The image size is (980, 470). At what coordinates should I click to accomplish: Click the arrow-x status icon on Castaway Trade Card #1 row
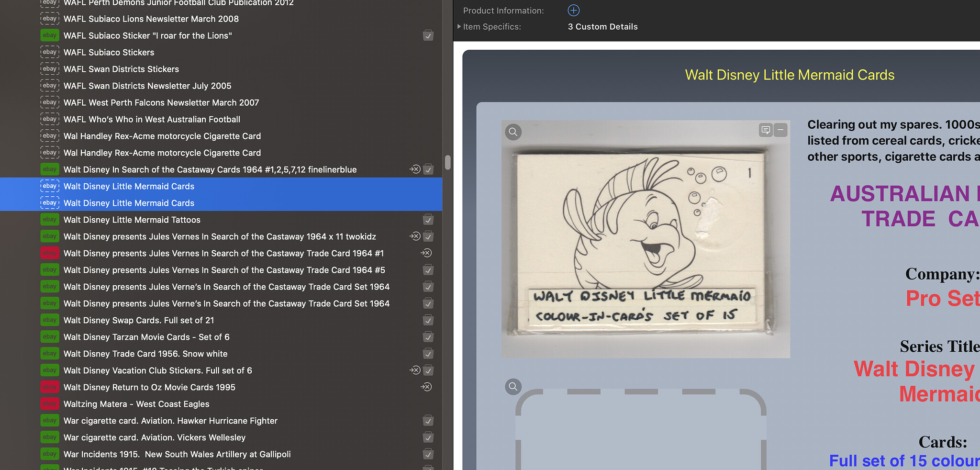(x=426, y=253)
